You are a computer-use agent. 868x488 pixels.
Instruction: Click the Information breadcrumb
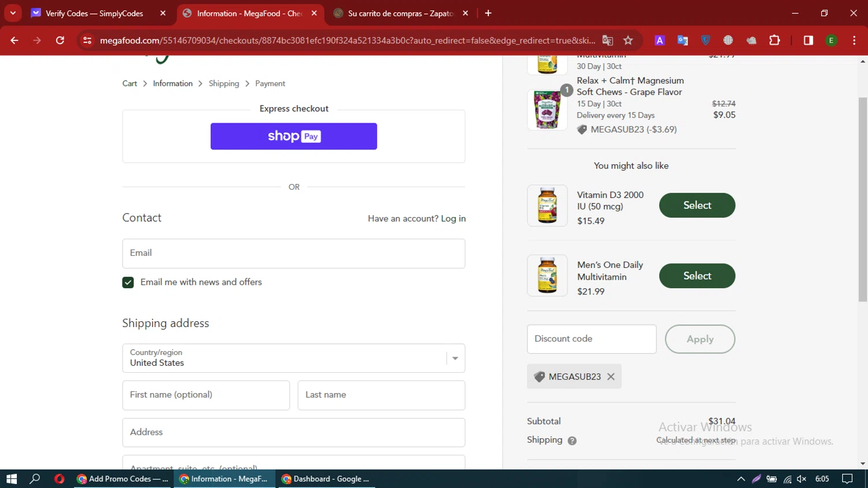tap(172, 83)
